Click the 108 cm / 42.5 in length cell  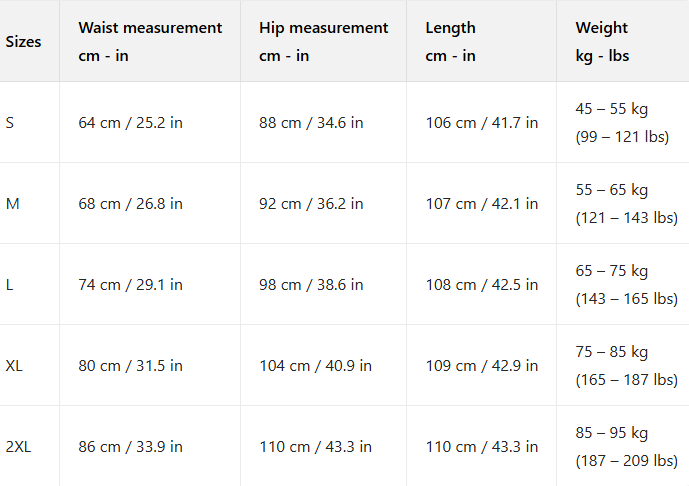[x=482, y=285]
